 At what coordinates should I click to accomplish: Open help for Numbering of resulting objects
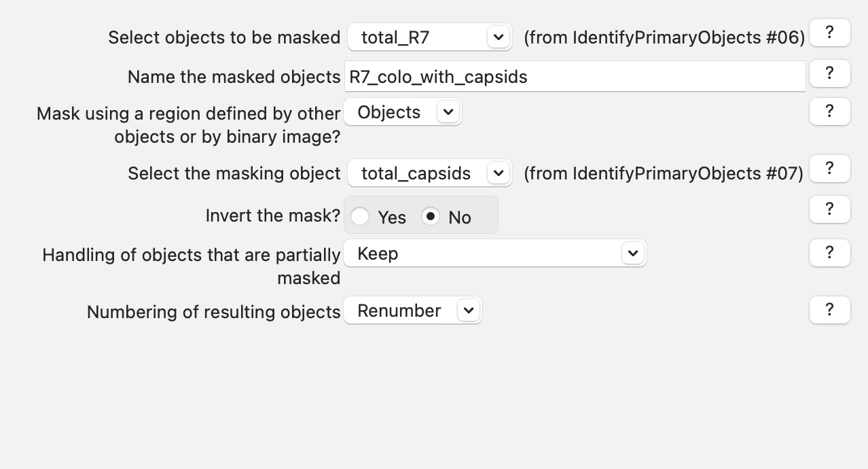point(829,310)
